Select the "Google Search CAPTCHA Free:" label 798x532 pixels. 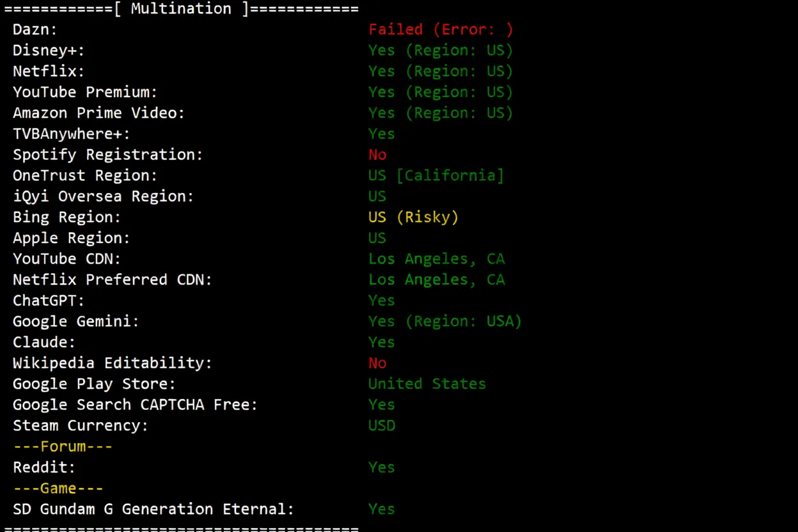click(136, 405)
